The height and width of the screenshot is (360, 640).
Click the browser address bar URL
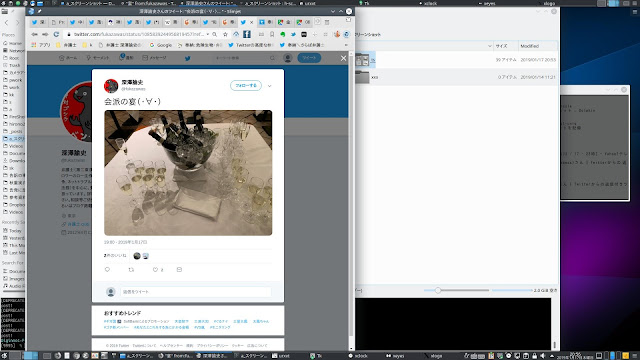[x=139, y=34]
